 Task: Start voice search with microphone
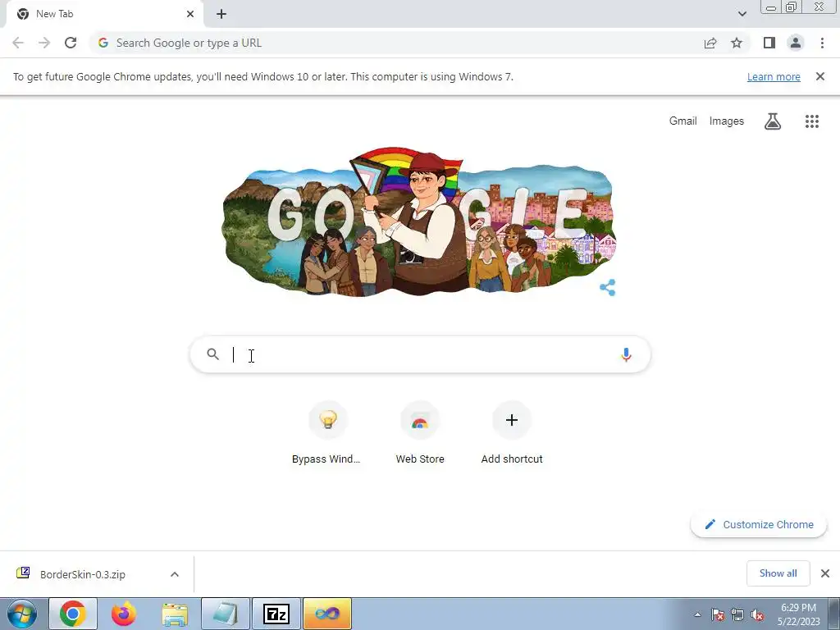(x=626, y=354)
